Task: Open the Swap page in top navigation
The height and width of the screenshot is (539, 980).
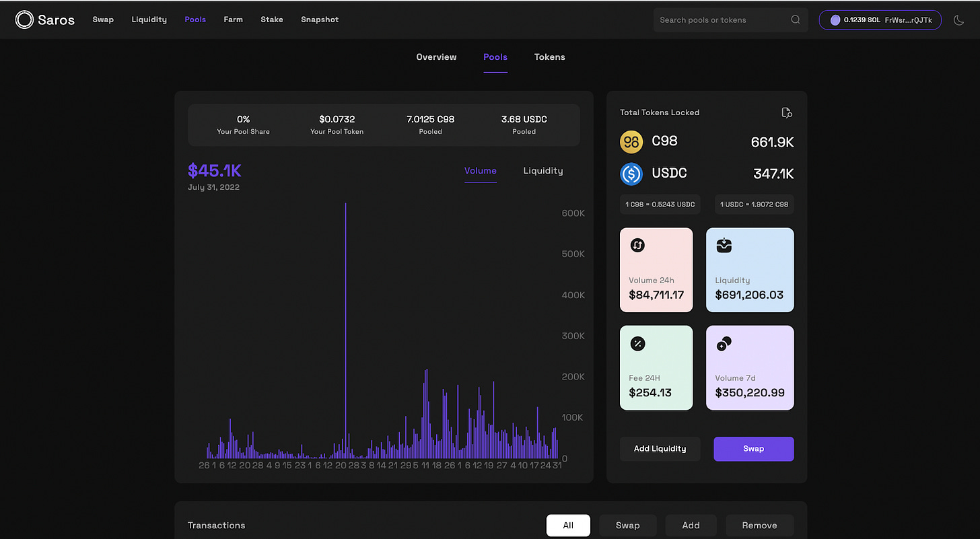Action: [x=103, y=20]
